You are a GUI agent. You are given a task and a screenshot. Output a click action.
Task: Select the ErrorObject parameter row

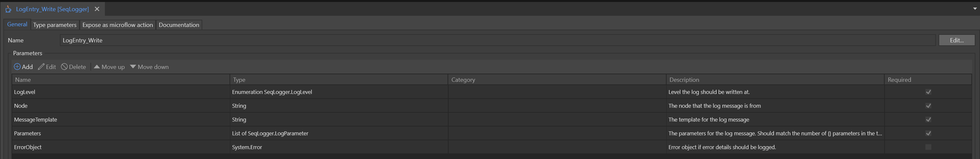pyautogui.click(x=28, y=147)
